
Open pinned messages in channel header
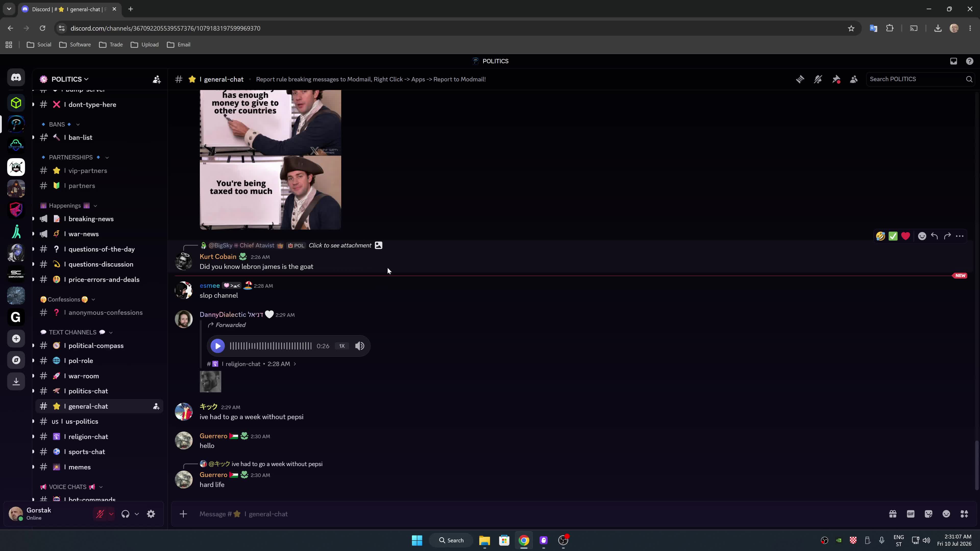(x=836, y=79)
